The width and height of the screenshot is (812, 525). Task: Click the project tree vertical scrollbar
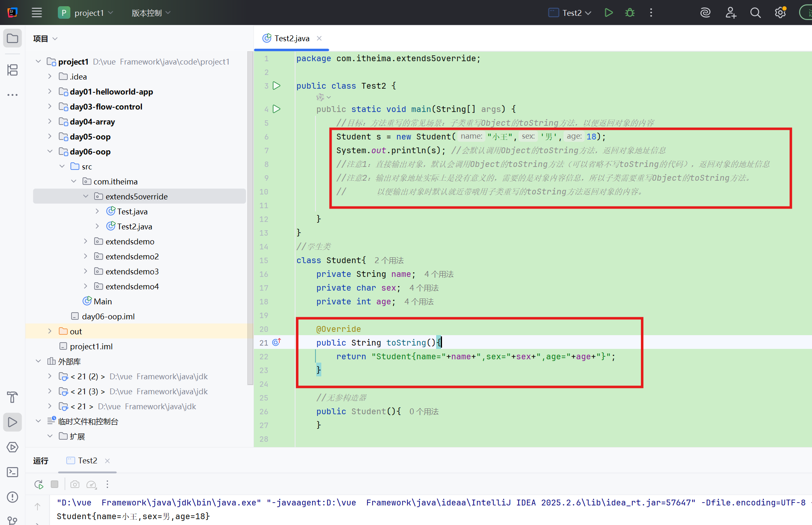click(x=250, y=216)
